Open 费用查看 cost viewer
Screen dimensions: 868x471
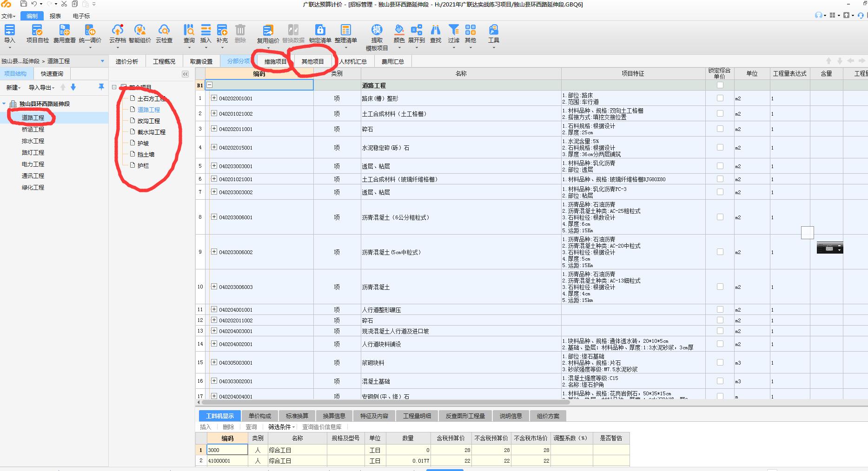point(64,33)
